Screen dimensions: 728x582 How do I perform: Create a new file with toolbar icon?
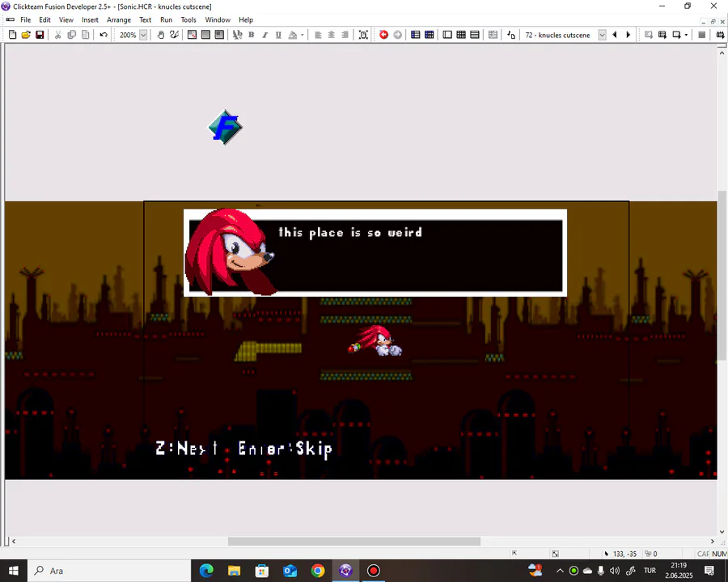pos(12,35)
